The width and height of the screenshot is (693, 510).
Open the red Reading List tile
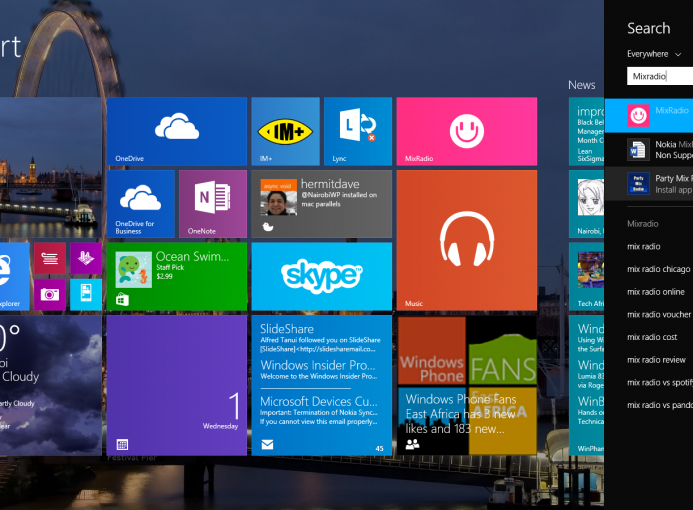50,258
